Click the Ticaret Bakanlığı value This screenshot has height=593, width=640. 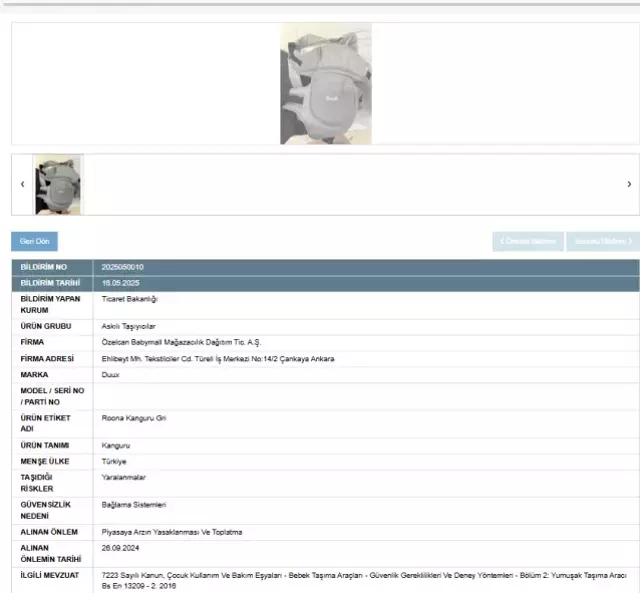pos(130,299)
